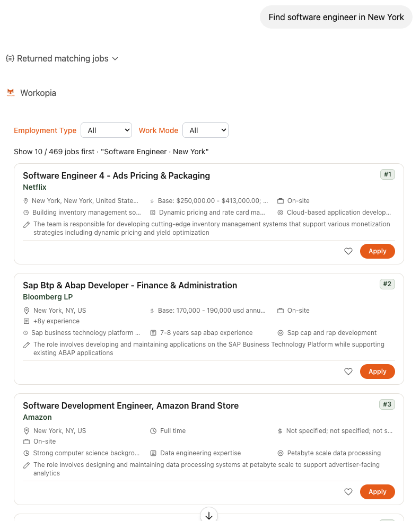This screenshot has width=420, height=521.
Task: Click the Full time text on Amazon card
Action: tap(173, 430)
